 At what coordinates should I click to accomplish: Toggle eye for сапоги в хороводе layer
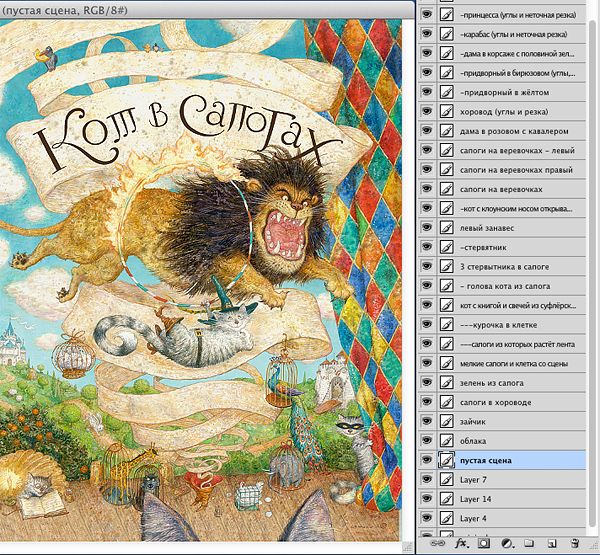coord(426,402)
